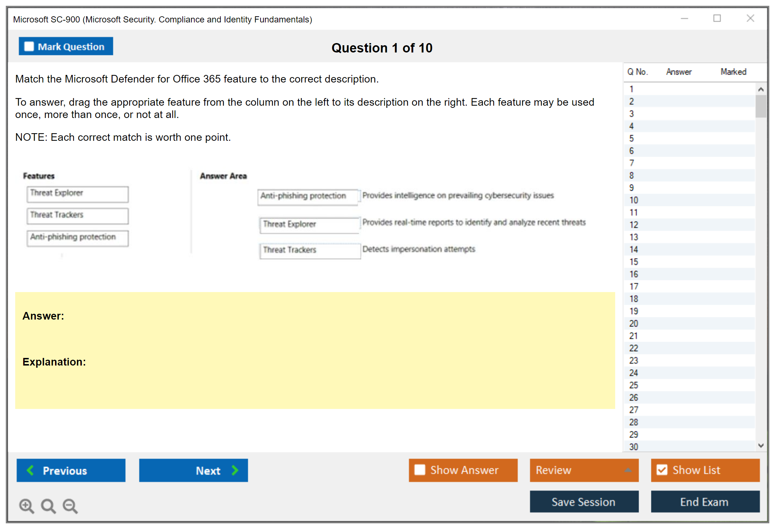778x532 pixels.
Task: Click the question list scrollbar thumb
Action: [x=761, y=106]
